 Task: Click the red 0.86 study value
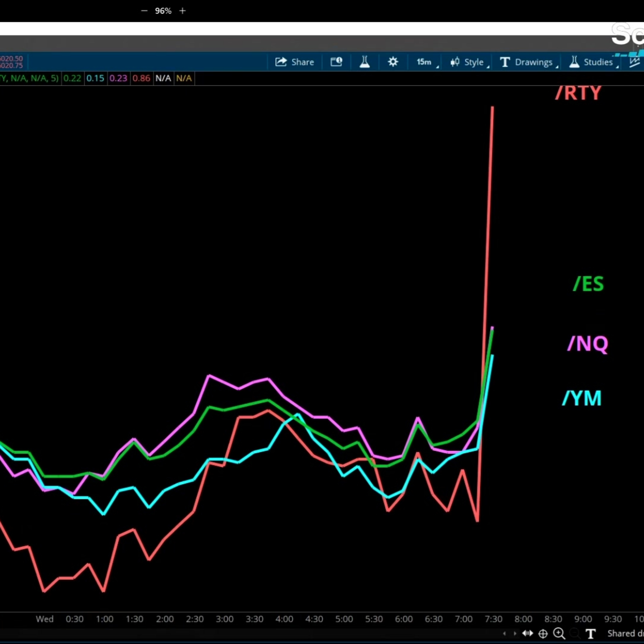click(x=141, y=78)
